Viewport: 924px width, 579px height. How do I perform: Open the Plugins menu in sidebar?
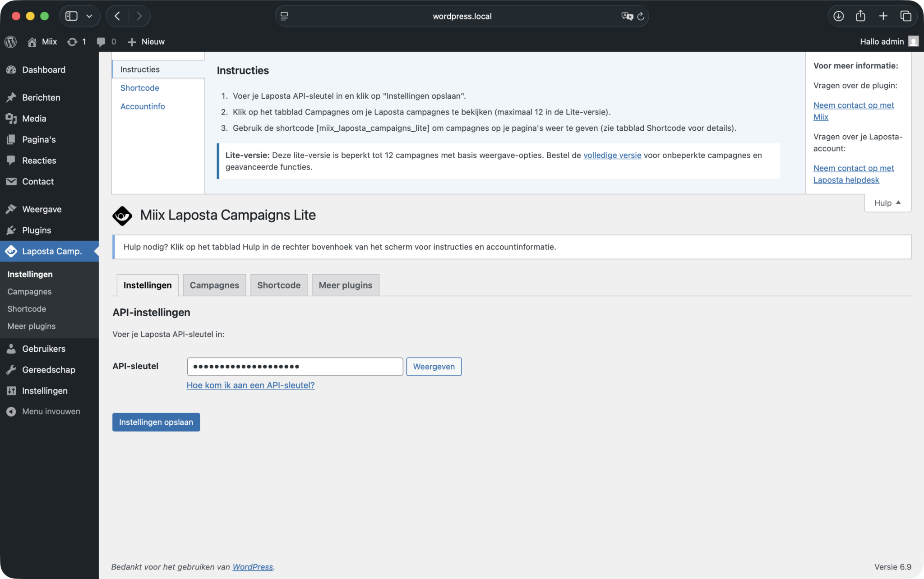[37, 230]
